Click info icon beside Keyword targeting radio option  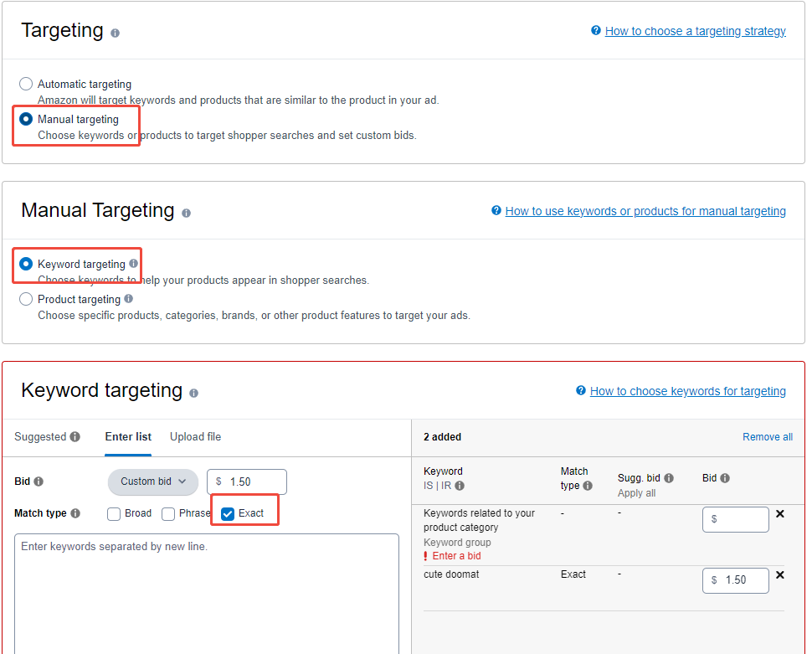(x=134, y=264)
